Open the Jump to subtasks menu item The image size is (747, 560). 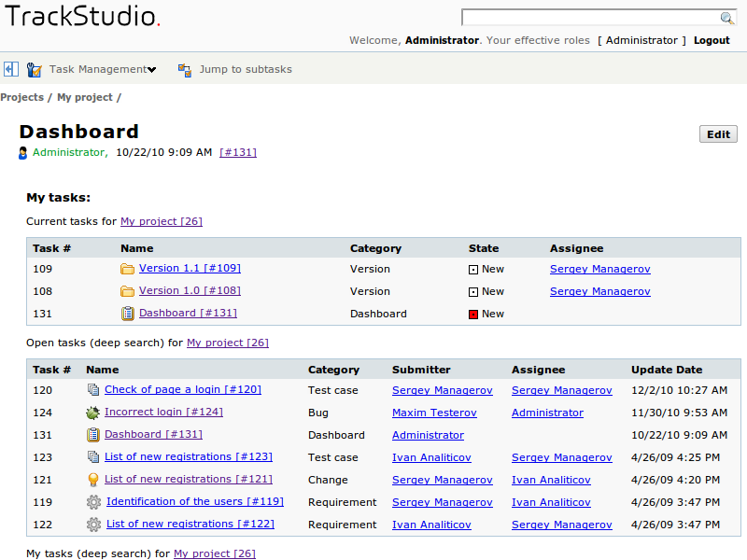pyautogui.click(x=245, y=69)
